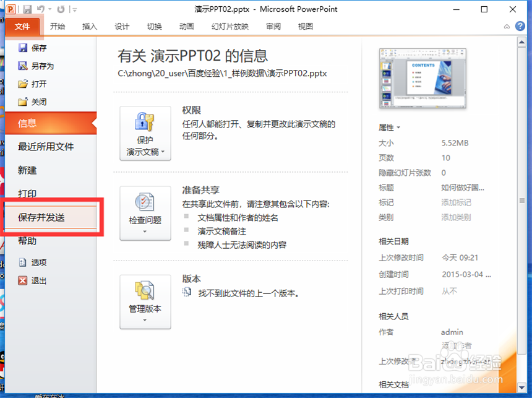Click the PowerPoint app icon in title bar
This screenshot has height=398, width=532.
coord(11,9)
